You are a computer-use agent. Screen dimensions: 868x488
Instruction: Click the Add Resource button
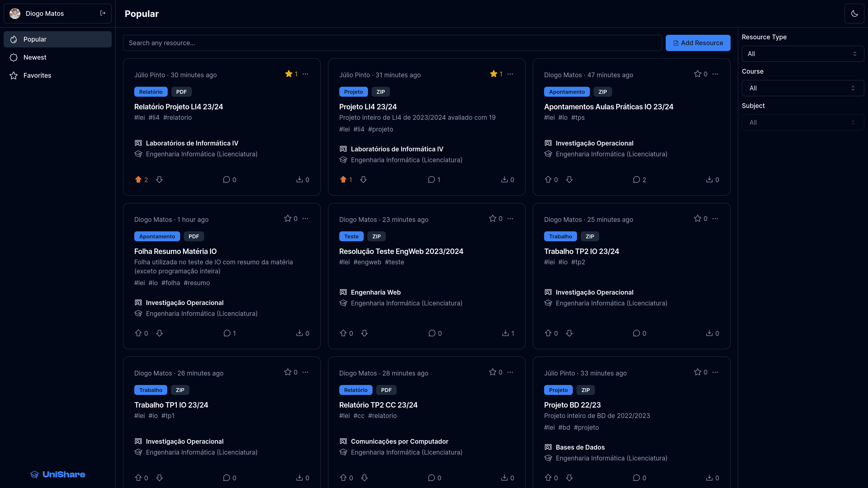(x=698, y=43)
